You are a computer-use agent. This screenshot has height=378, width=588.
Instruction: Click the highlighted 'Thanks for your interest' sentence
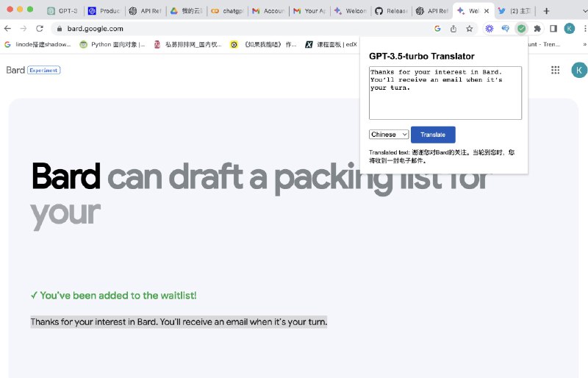(x=179, y=321)
